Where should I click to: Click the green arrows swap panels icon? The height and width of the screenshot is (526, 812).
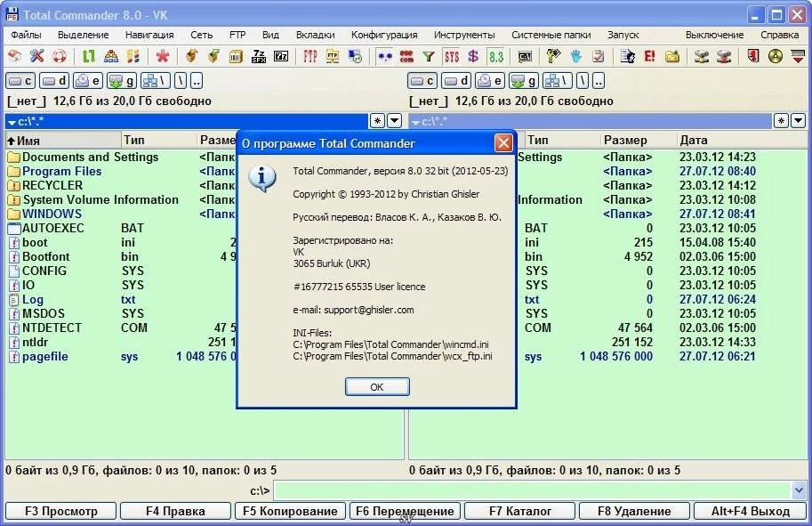click(89, 56)
